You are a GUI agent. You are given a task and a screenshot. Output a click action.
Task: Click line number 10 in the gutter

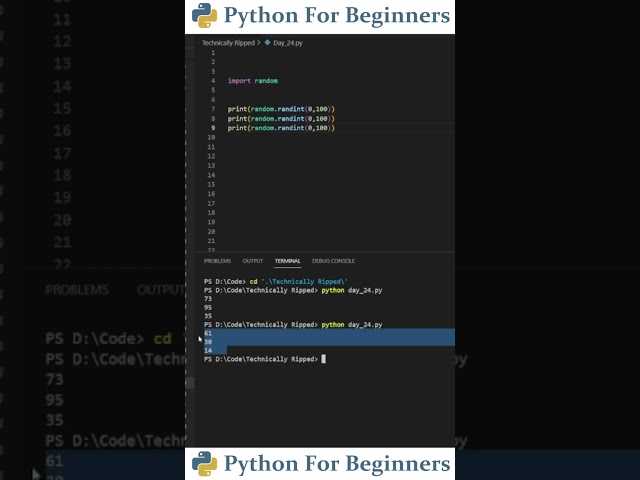[211, 138]
